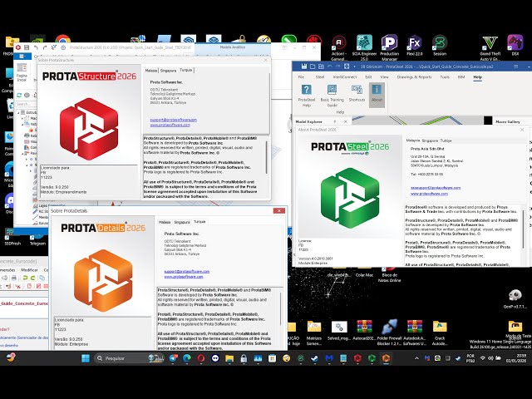Open the View tab in ProtaSteel
This screenshot has width=532, height=399.
tap(384, 77)
